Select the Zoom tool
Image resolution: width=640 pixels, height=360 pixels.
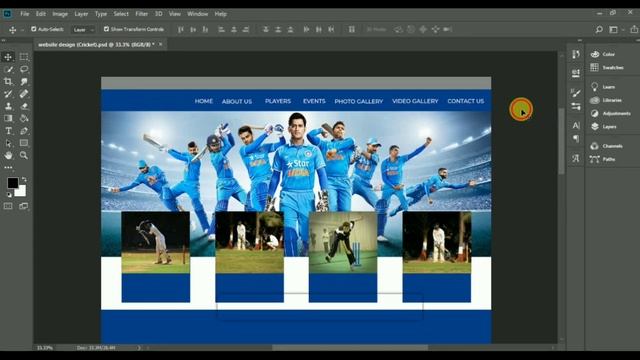(24, 156)
